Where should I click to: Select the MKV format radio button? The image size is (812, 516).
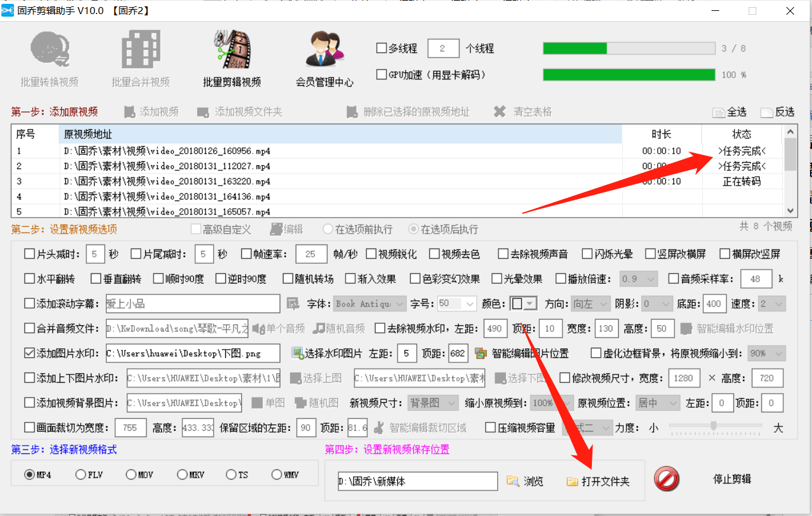(182, 475)
